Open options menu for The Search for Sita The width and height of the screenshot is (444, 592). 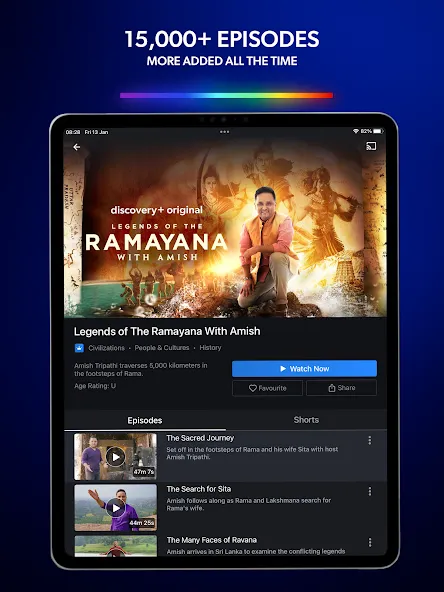(370, 491)
